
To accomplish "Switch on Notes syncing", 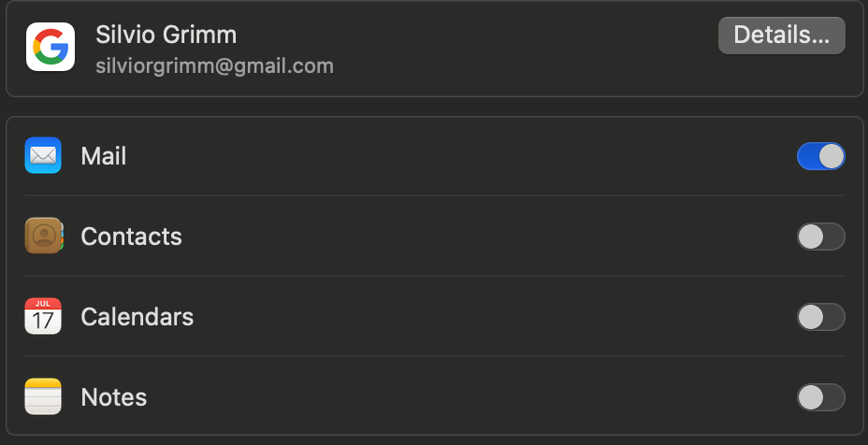I will (820, 397).
